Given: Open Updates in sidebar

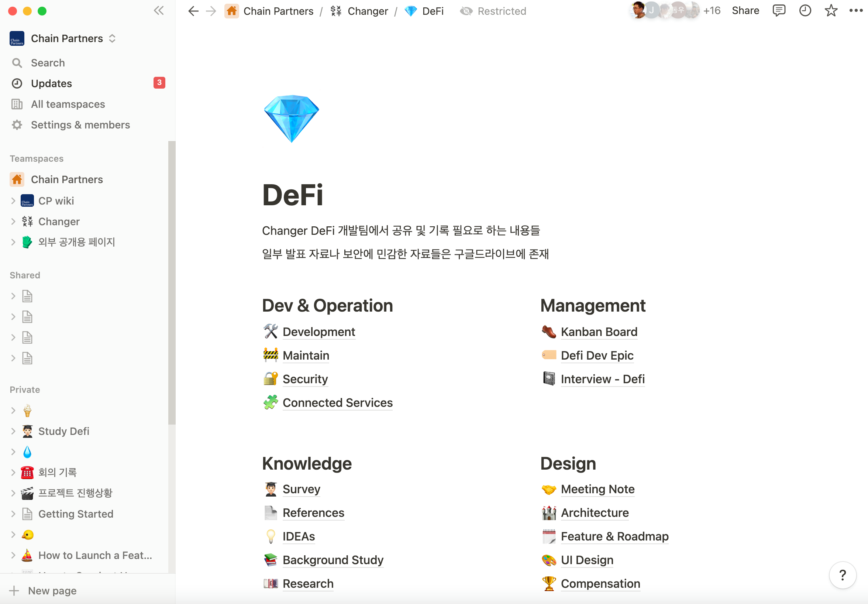Looking at the screenshot, I should coord(51,83).
